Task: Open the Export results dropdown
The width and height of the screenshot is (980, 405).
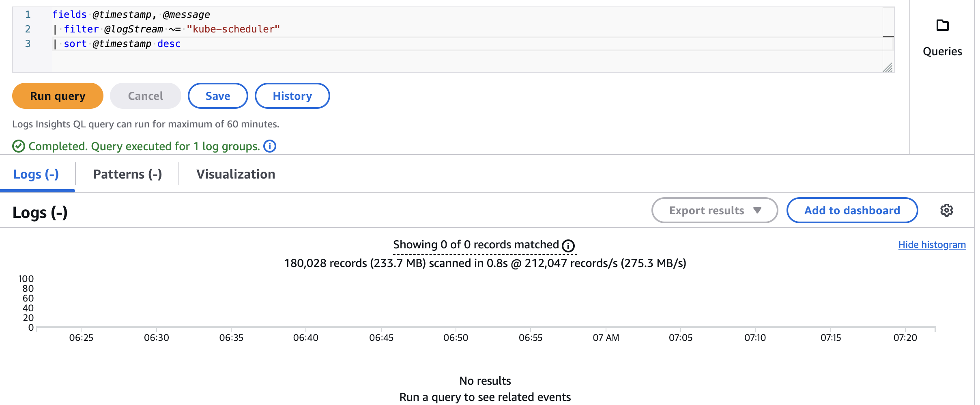Action: (x=714, y=210)
